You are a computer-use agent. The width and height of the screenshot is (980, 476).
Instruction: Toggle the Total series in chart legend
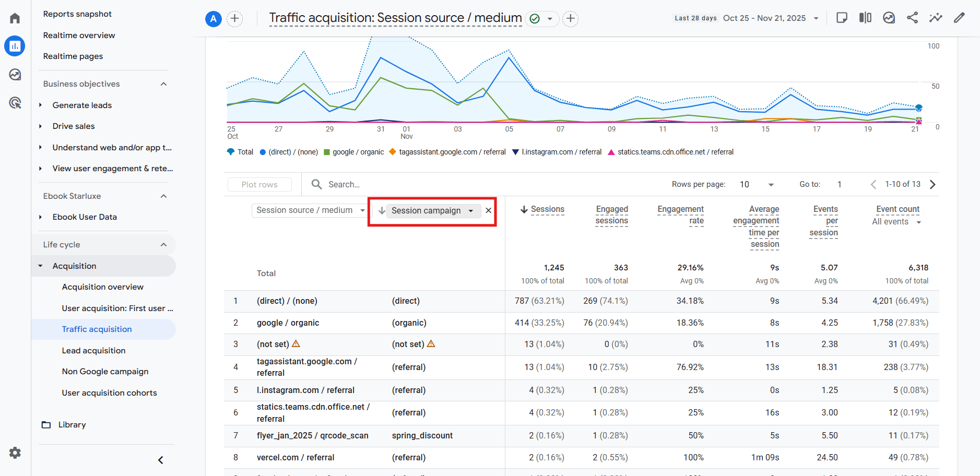point(240,152)
